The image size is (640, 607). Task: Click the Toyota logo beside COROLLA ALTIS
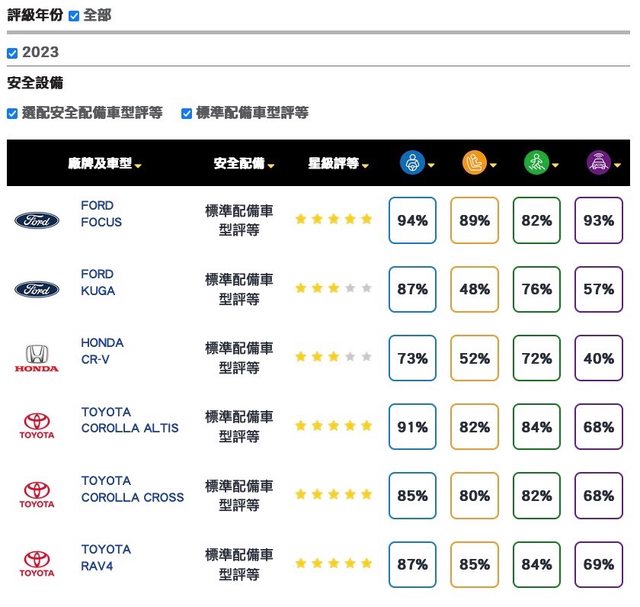(x=37, y=427)
